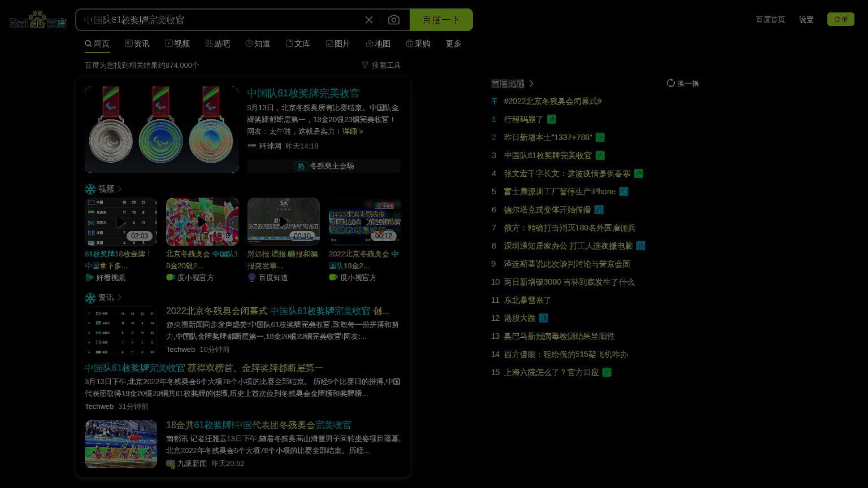Open hot search 东北暴雪来了
Image resolution: width=868 pixels, height=488 pixels.
tap(527, 300)
